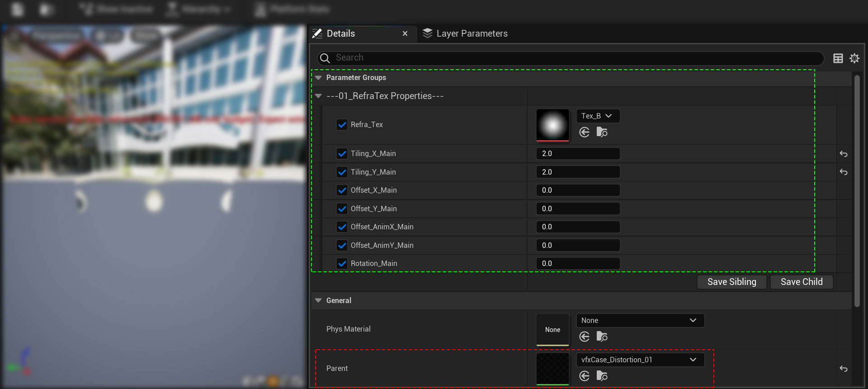The height and width of the screenshot is (389, 868).
Task: Click the Details panel vertical scrollbar
Action: click(857, 191)
